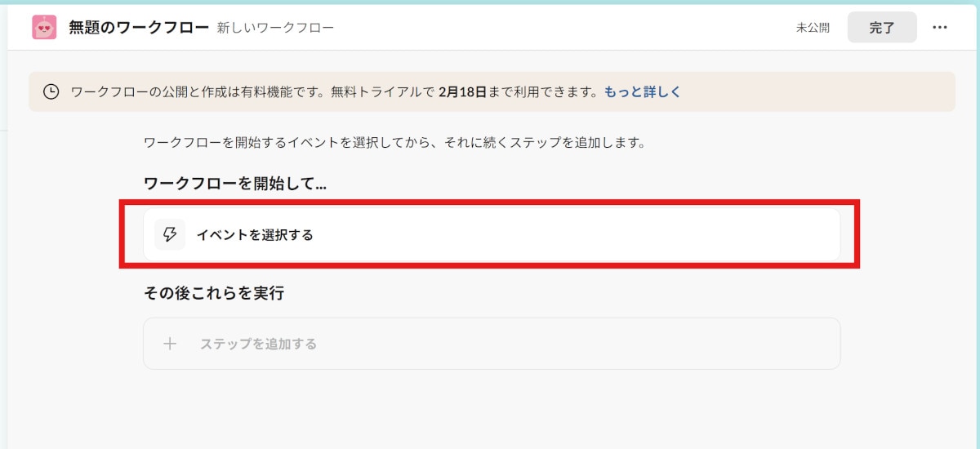
Task: Click the pink robot workflow icon
Action: click(x=44, y=28)
